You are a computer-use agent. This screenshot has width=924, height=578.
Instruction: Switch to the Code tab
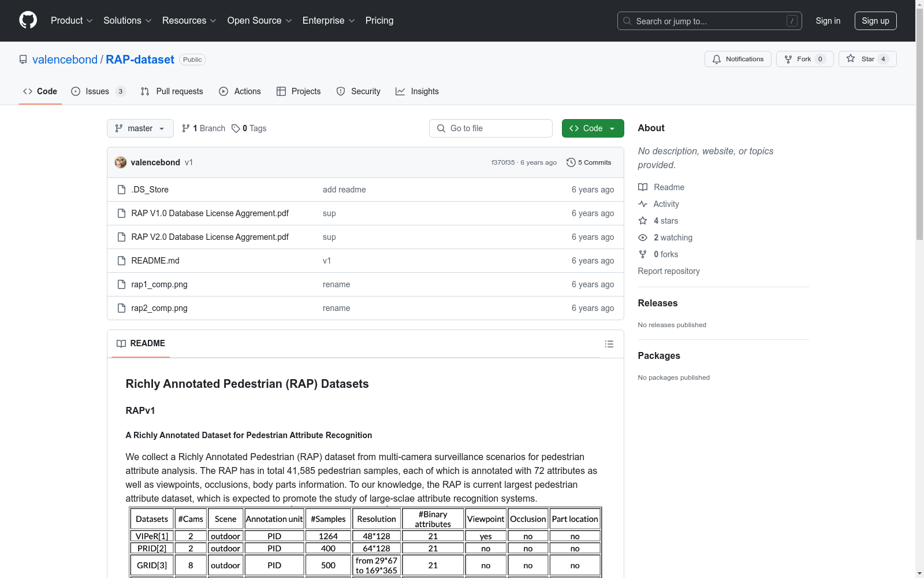pos(40,91)
